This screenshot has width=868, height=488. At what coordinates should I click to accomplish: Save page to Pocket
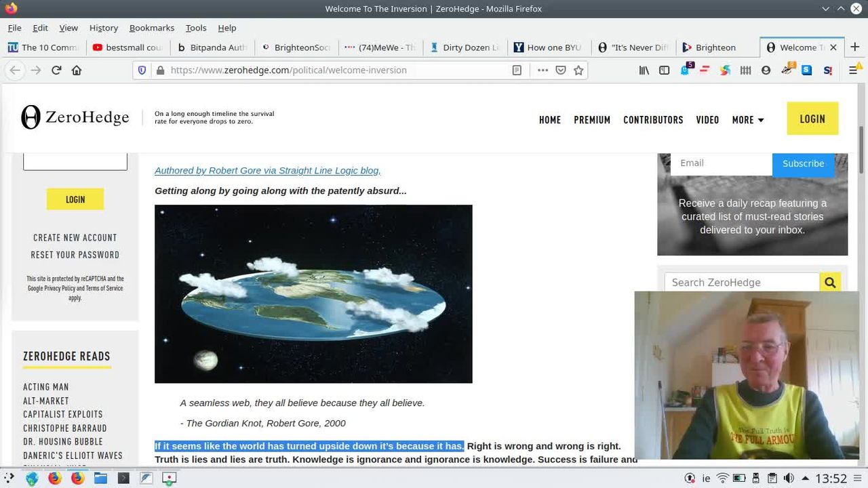pos(561,70)
